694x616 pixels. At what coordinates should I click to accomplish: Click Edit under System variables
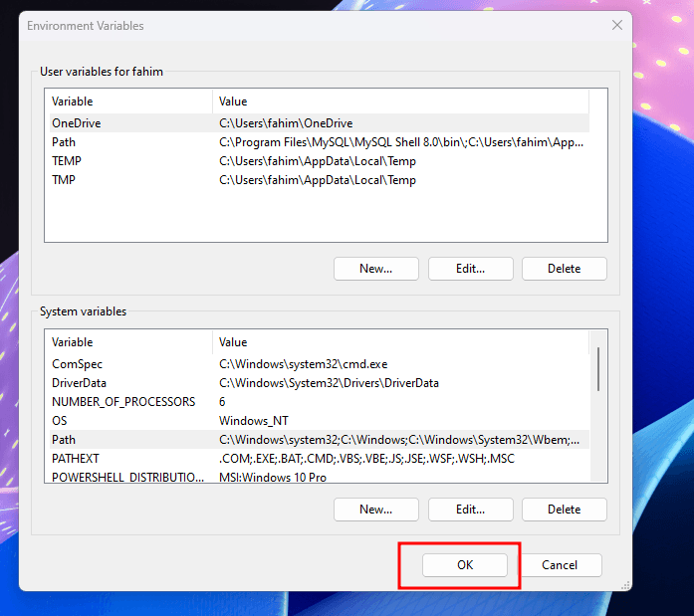coord(471,510)
